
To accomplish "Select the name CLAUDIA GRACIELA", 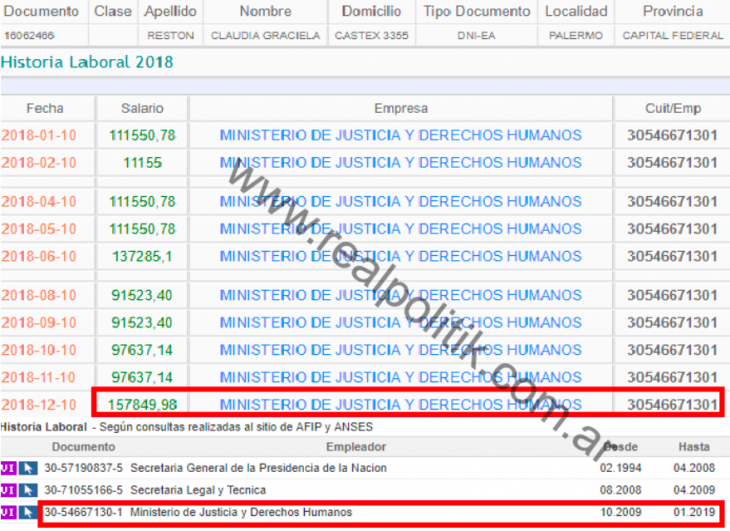I will pos(265,36).
